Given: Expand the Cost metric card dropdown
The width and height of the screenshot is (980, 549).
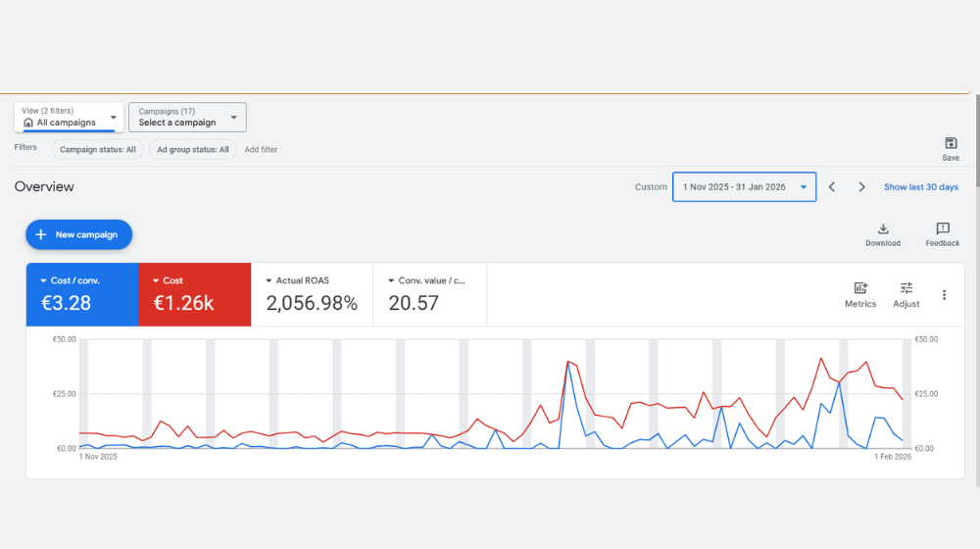Looking at the screenshot, I should 156,280.
